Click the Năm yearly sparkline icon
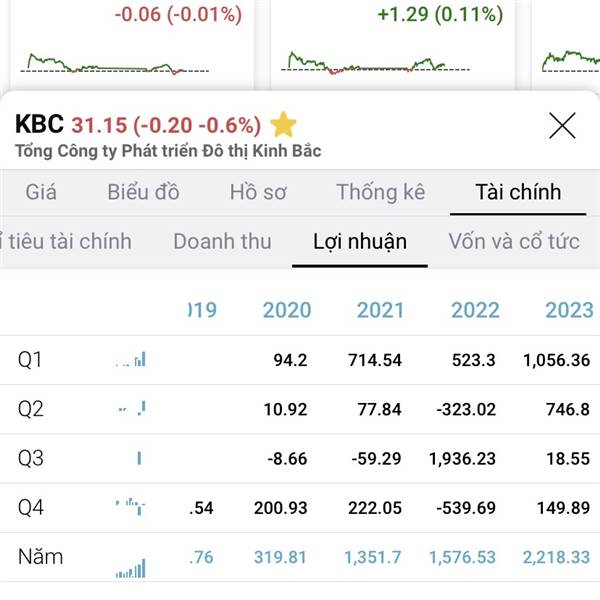 point(130,568)
